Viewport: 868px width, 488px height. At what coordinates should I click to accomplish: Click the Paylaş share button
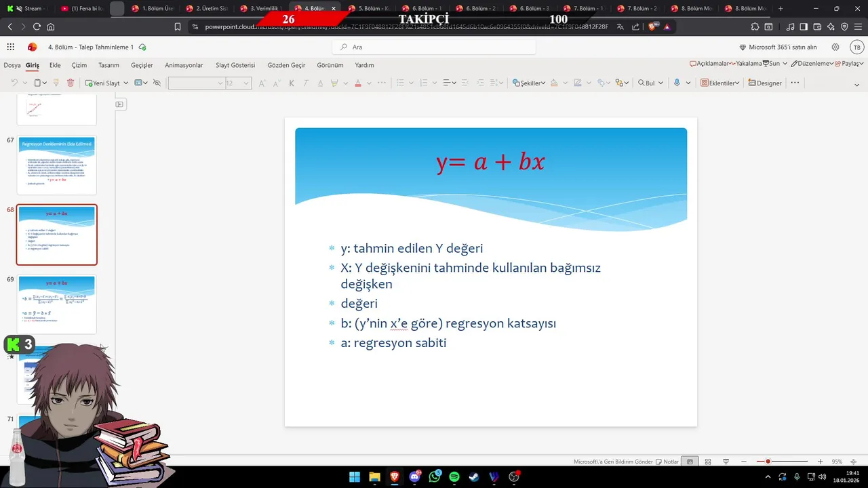[x=848, y=63]
